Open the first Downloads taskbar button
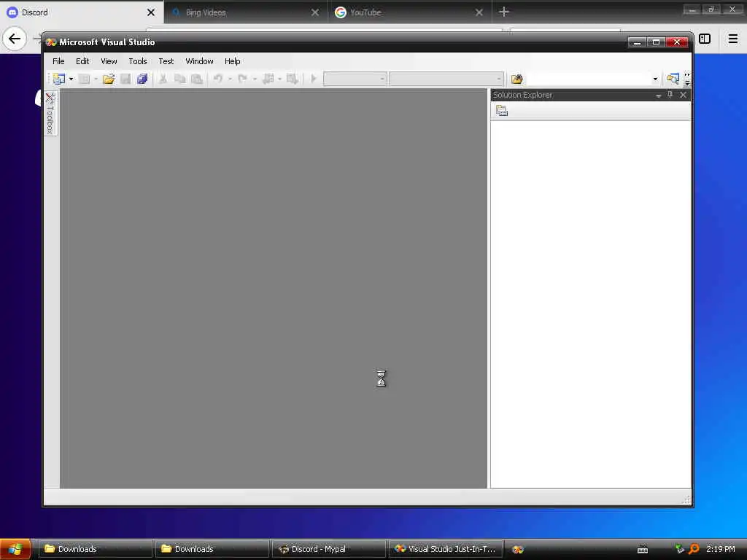The width and height of the screenshot is (747, 560). (95, 549)
